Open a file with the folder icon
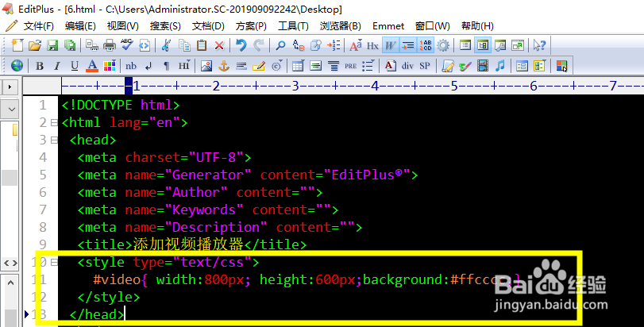 [x=34, y=44]
